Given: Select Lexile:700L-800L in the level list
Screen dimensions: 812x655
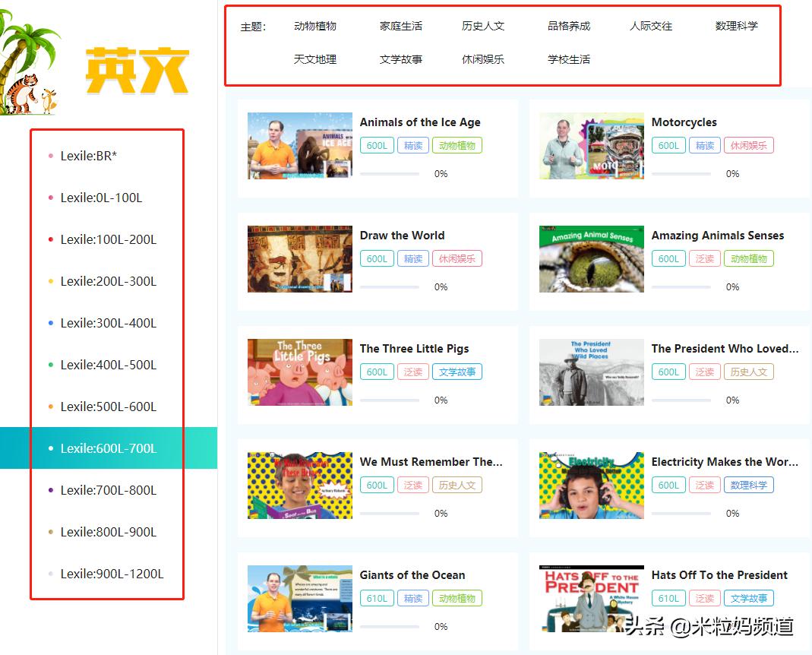Looking at the screenshot, I should point(108,490).
